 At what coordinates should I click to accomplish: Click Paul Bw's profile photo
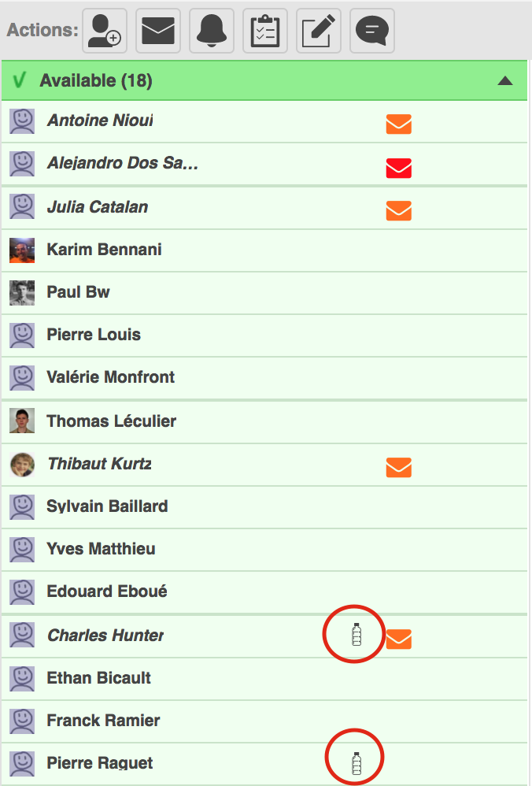coord(22,292)
